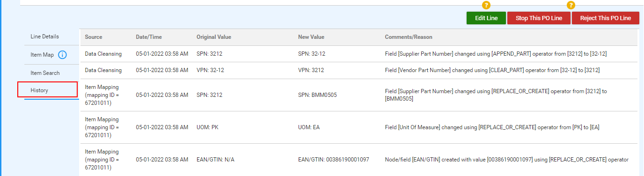Click Reject This PO Line button
The width and height of the screenshot is (644, 176).
tap(605, 18)
